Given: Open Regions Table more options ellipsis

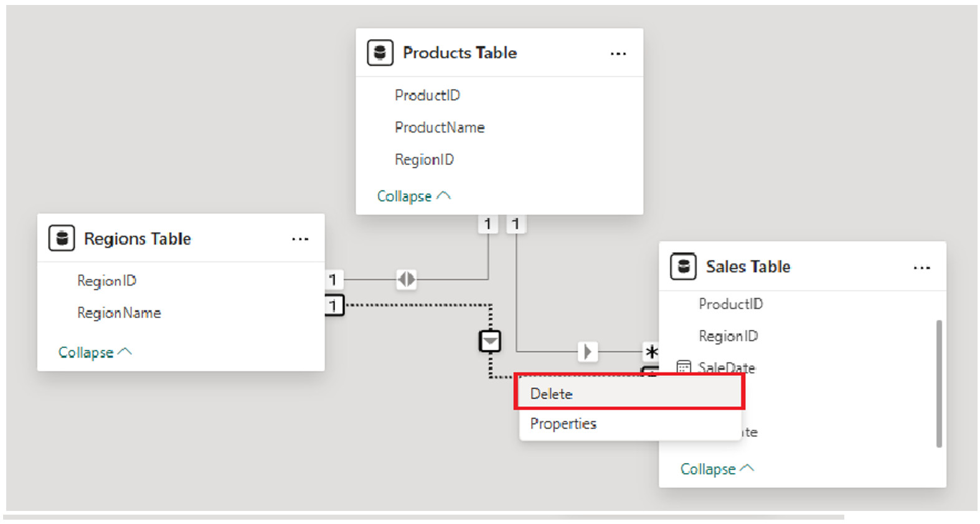Looking at the screenshot, I should [300, 240].
